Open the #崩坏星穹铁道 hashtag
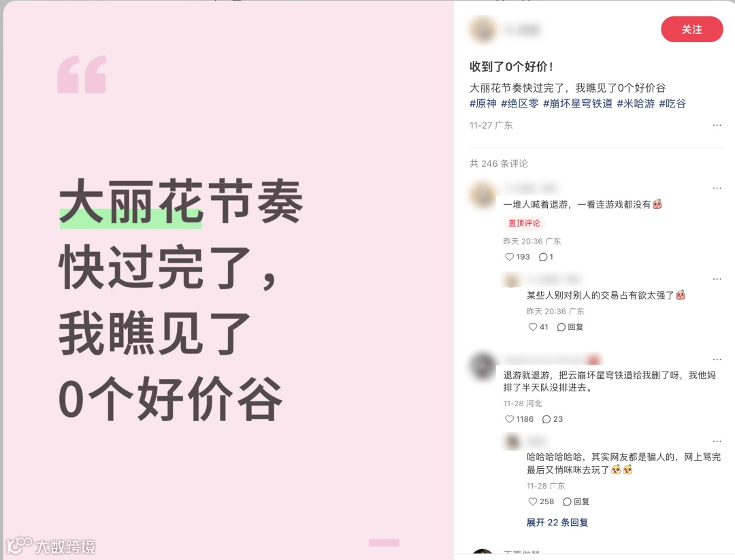735x560 pixels. 578,103
